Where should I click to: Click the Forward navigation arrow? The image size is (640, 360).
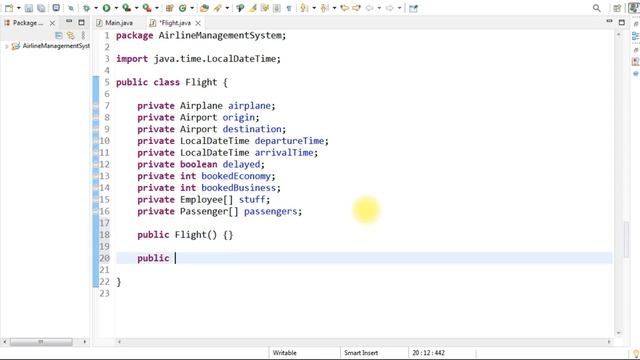[x=390, y=8]
